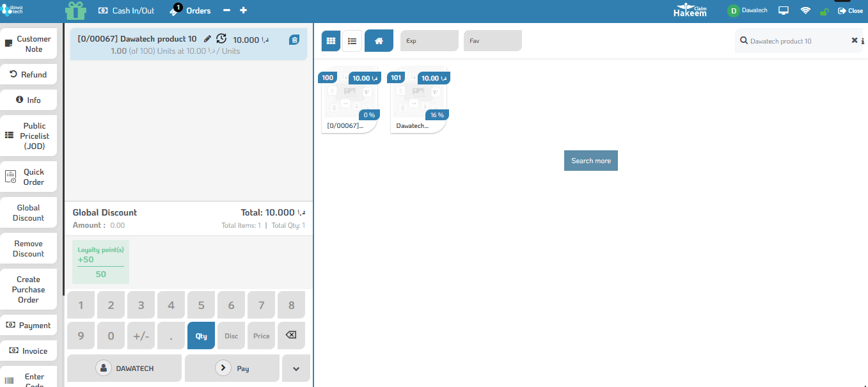
Task: Remove current order with minus icon
Action: 227,11
